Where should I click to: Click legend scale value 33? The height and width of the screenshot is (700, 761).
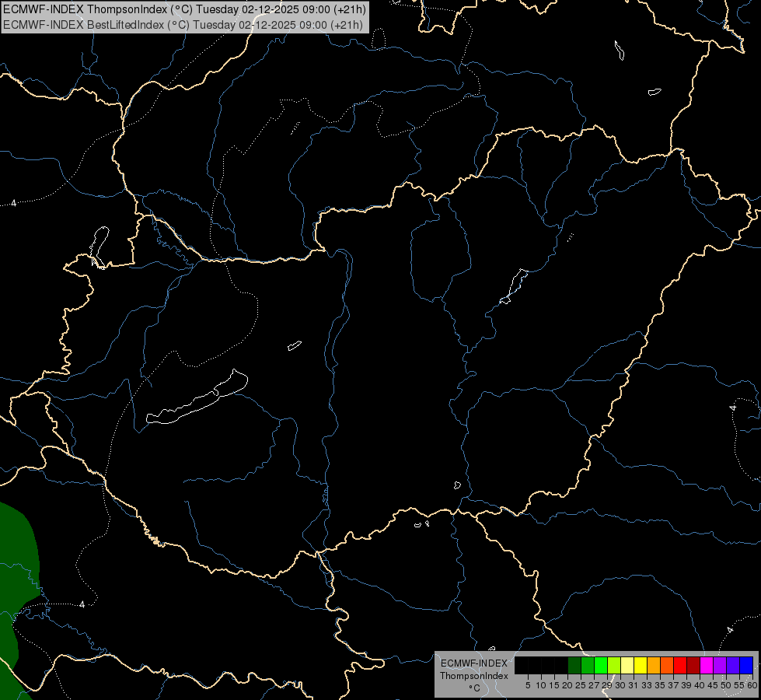[647, 685]
